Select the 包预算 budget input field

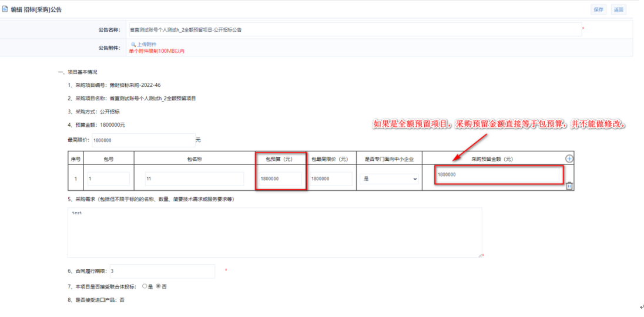[x=279, y=178]
